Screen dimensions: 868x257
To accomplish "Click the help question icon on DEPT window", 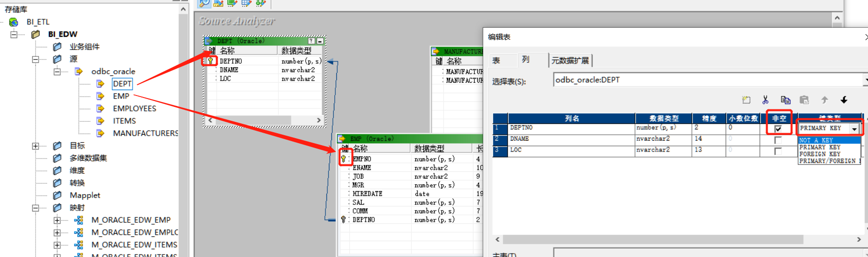I will [311, 41].
